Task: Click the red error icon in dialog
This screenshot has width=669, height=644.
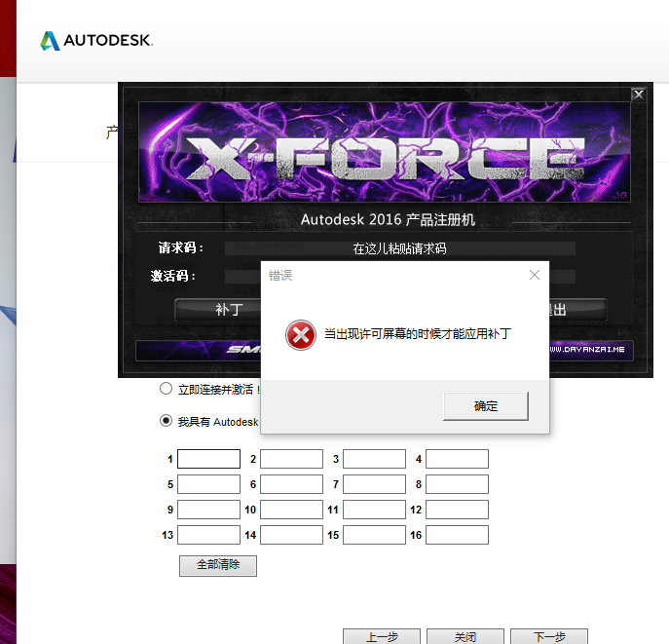Action: [x=301, y=335]
